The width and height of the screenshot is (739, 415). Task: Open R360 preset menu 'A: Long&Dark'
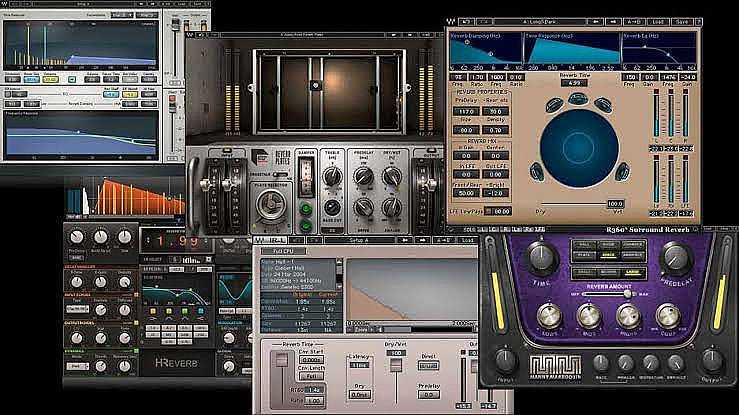(x=539, y=22)
